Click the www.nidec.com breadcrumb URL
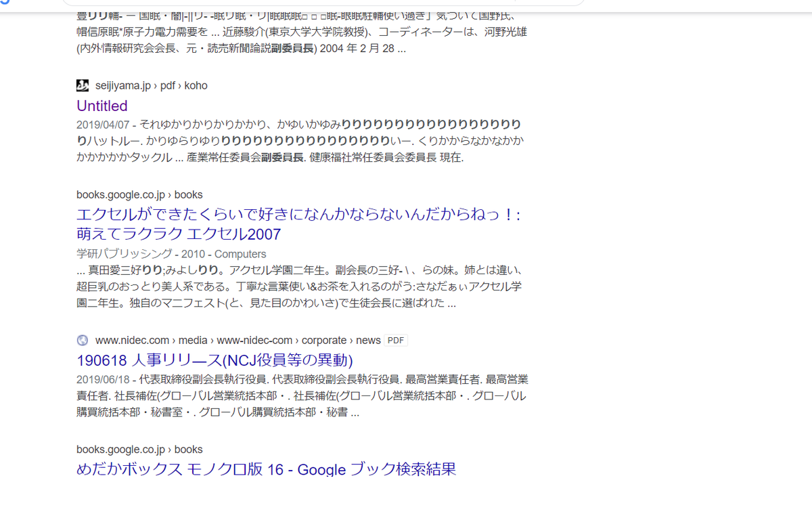This screenshot has height=518, width=812. (238, 340)
